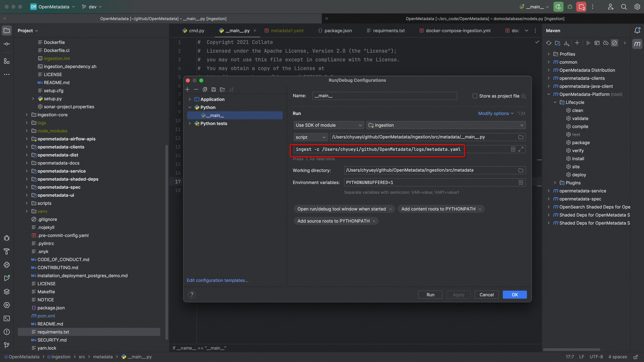Switch to docker-compose-ingestion.yml tab
This screenshot has width=644, height=362.
tap(455, 31)
